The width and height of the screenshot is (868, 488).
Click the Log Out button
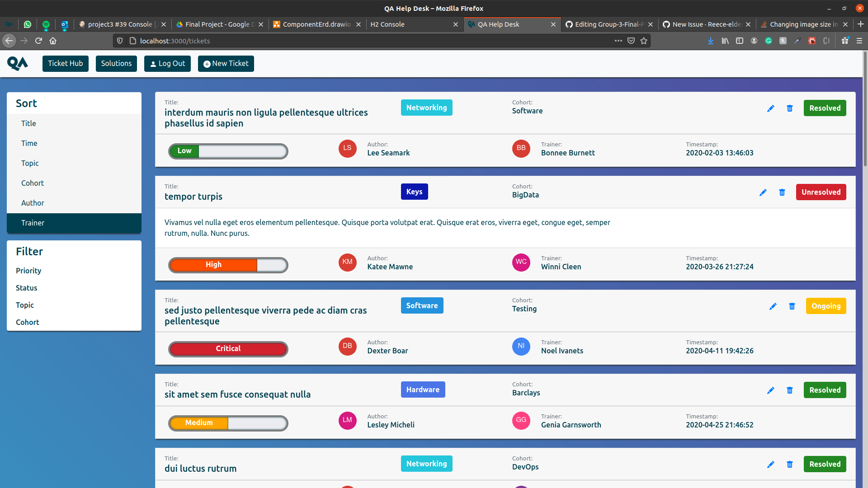(x=167, y=64)
